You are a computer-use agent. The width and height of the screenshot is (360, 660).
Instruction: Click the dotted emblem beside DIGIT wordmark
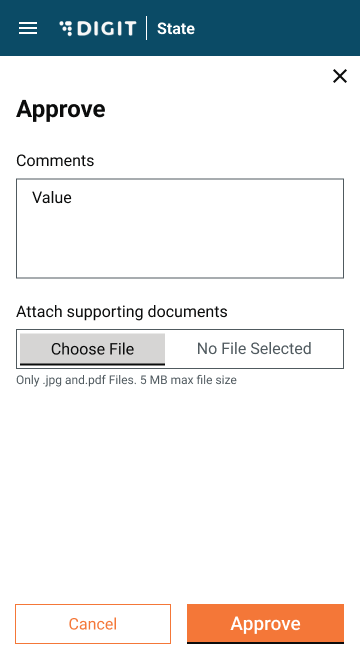click(66, 28)
